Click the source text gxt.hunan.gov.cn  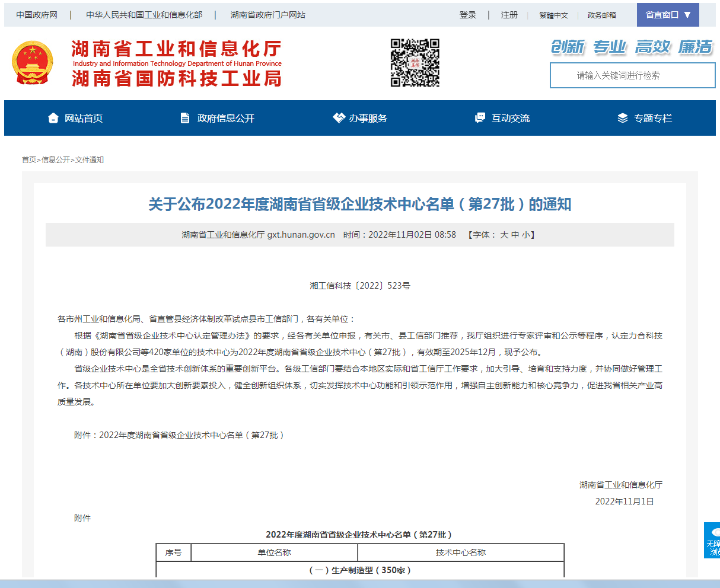pyautogui.click(x=301, y=235)
